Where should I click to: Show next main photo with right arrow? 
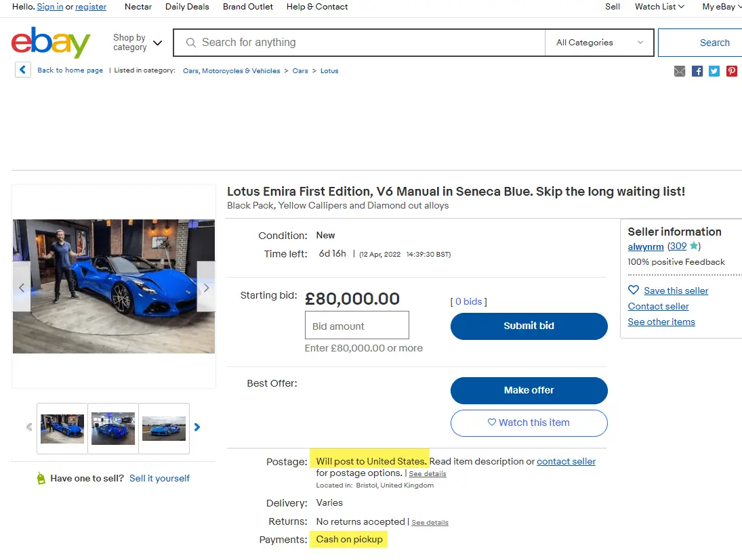point(206,287)
